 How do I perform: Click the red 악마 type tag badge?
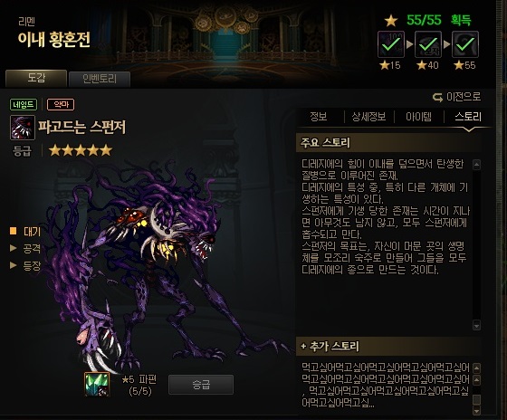[x=61, y=104]
